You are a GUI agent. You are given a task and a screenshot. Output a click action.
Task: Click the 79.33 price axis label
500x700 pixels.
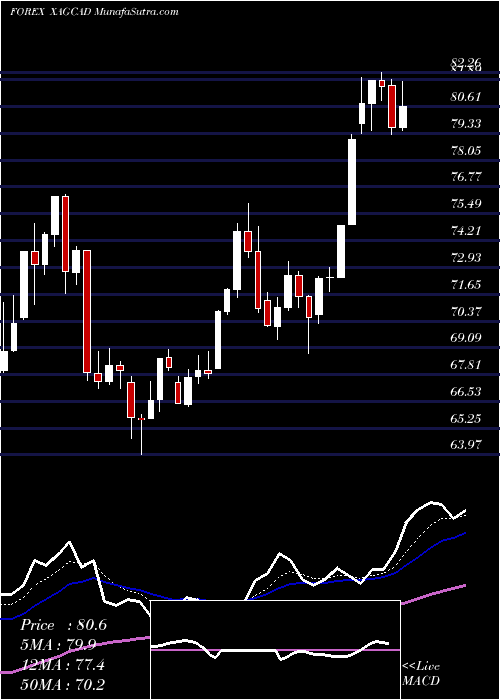coord(466,124)
